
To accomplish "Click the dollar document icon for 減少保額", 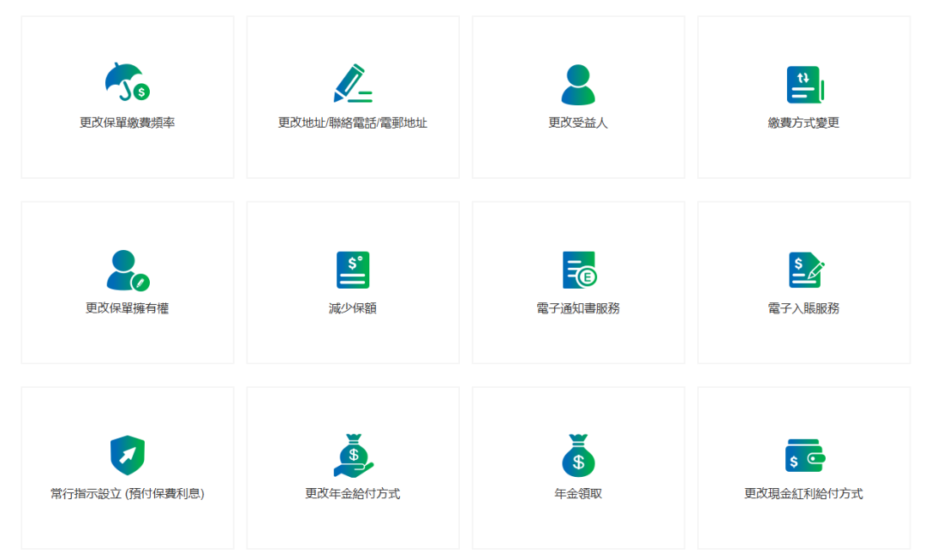I will [353, 270].
